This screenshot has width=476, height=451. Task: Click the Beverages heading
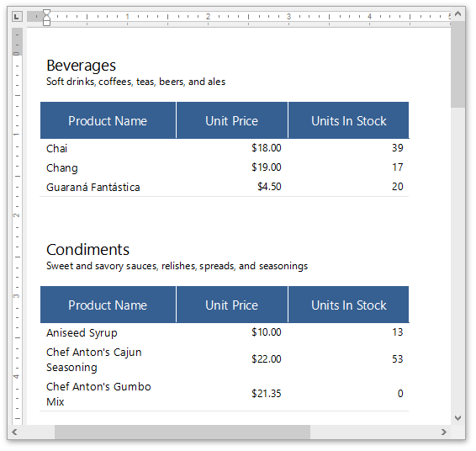81,66
